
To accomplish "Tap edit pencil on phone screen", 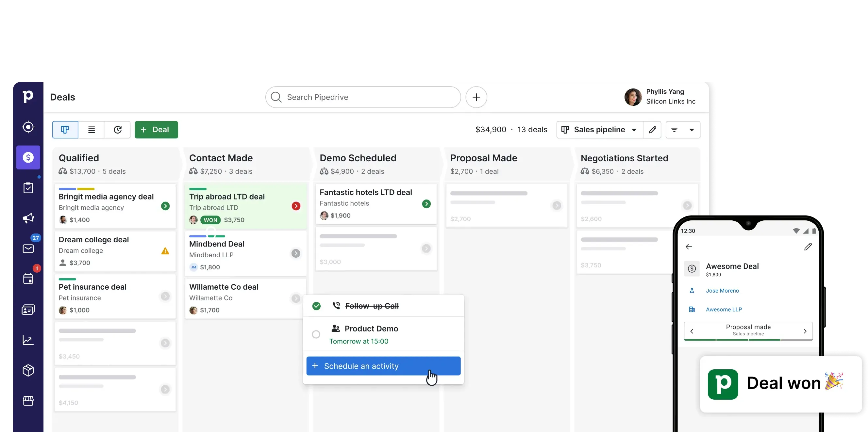I will coord(808,247).
